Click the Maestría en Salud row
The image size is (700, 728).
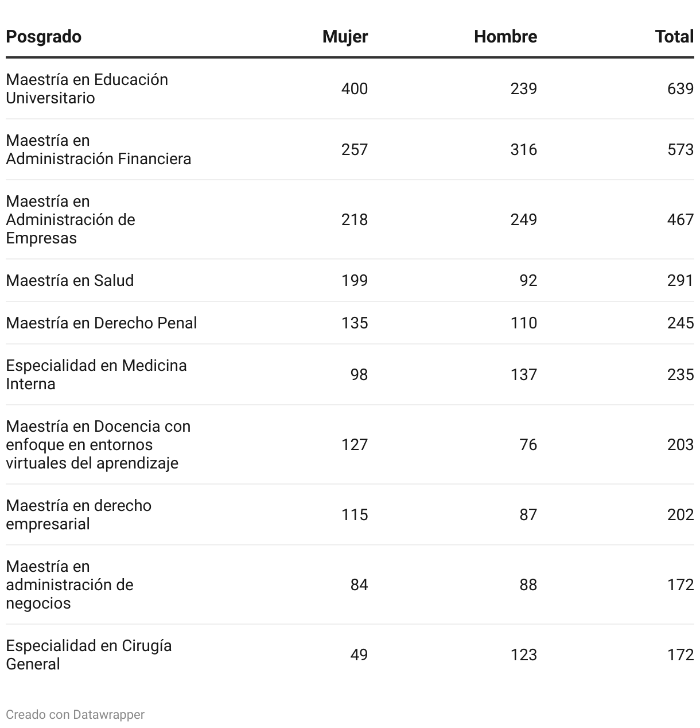(x=350, y=280)
